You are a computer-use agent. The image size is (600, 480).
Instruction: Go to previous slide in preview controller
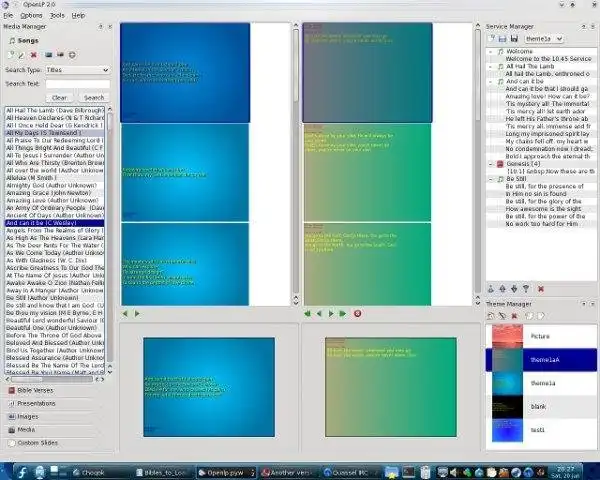[x=125, y=314]
